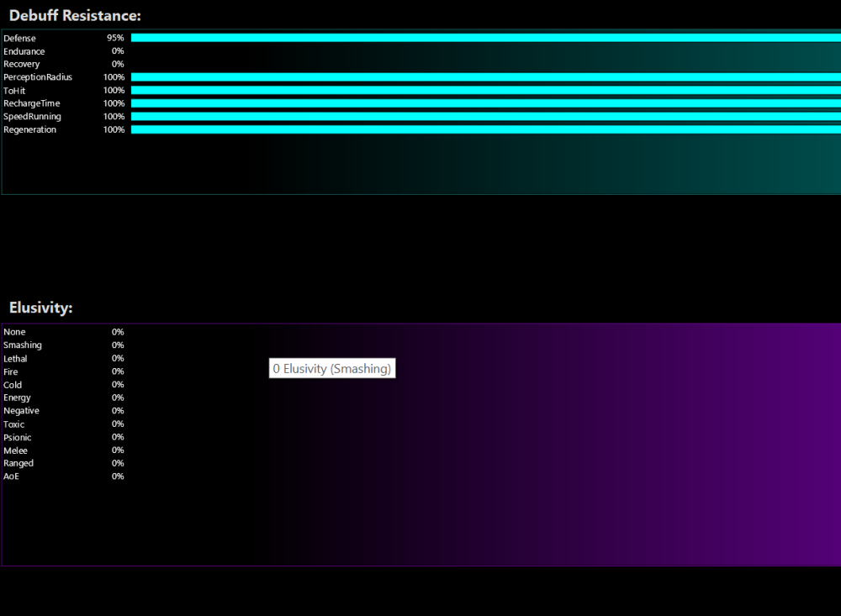The image size is (841, 616).
Task: Click the PerceptionRadius resistance bar
Action: pyautogui.click(x=485, y=77)
